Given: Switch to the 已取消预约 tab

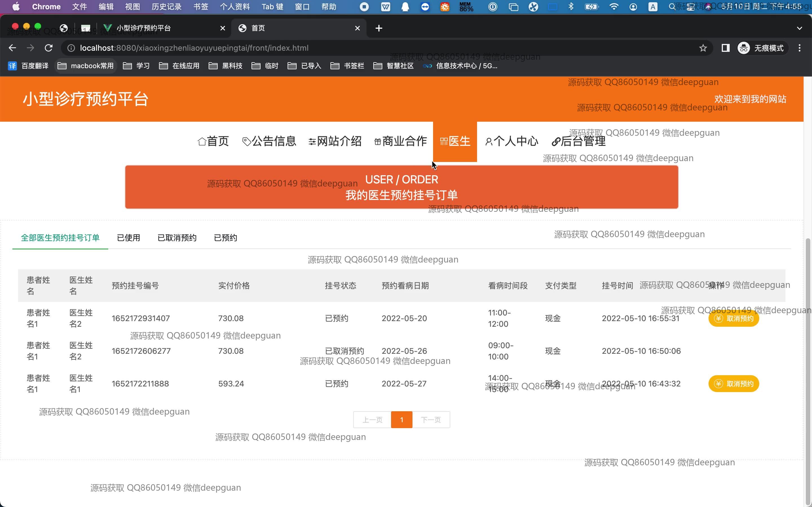Looking at the screenshot, I should pos(177,238).
